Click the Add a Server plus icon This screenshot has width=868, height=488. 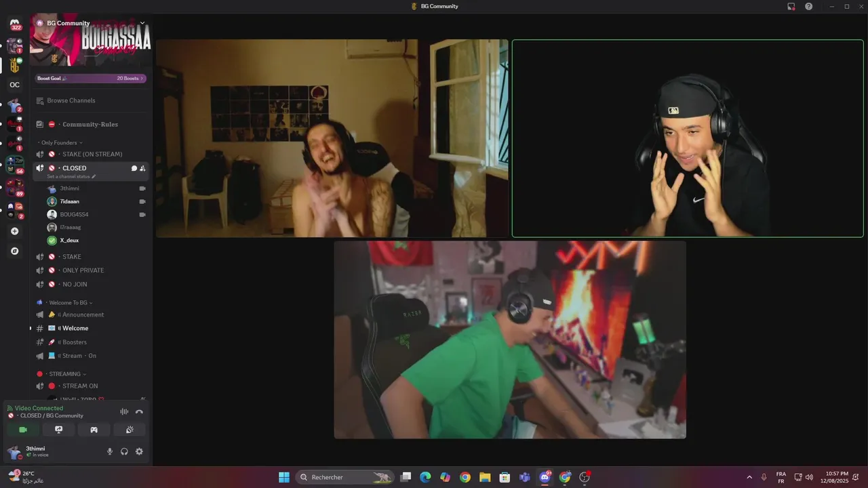(x=15, y=231)
